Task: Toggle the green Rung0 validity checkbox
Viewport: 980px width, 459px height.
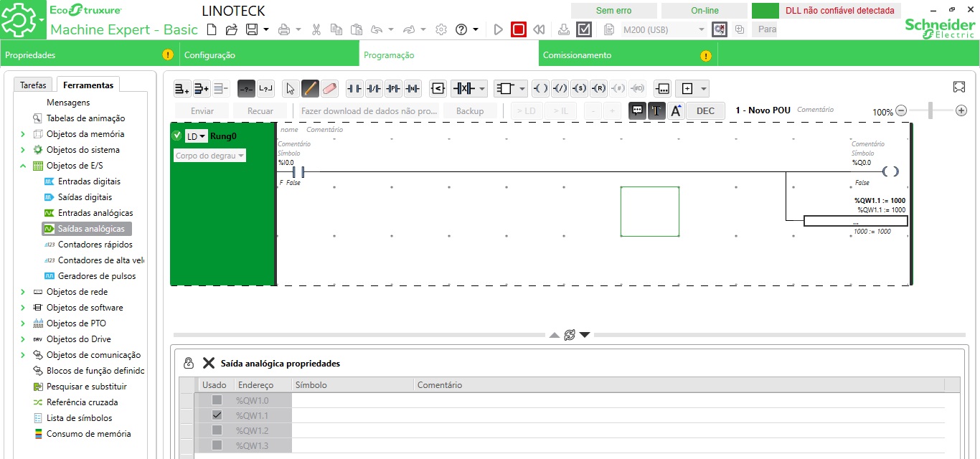Action: pyautogui.click(x=177, y=136)
